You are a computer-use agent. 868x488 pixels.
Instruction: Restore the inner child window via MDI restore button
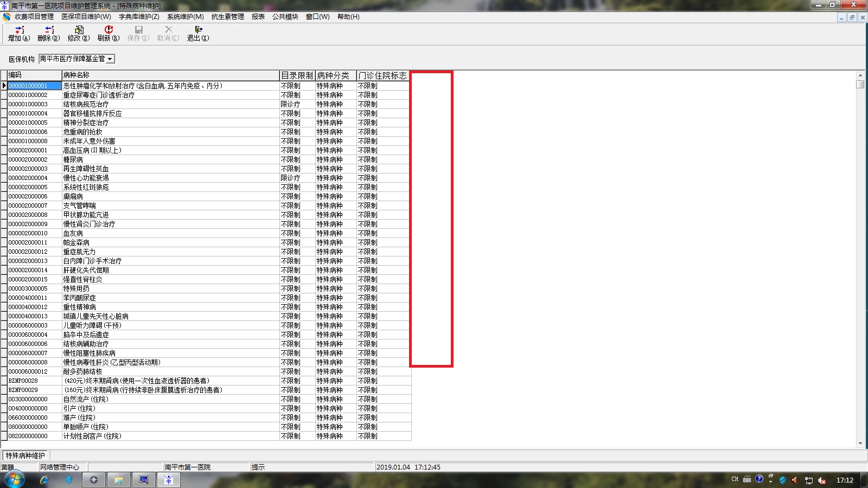(x=852, y=17)
